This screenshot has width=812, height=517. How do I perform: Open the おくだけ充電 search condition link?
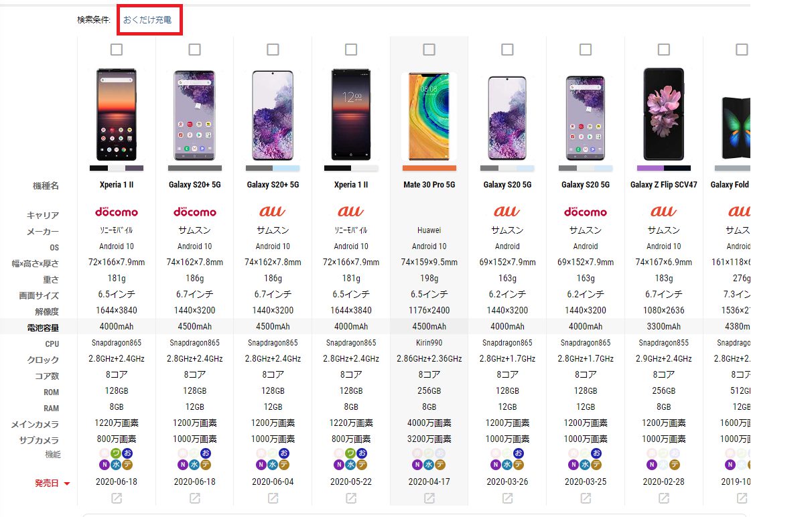[x=147, y=20]
